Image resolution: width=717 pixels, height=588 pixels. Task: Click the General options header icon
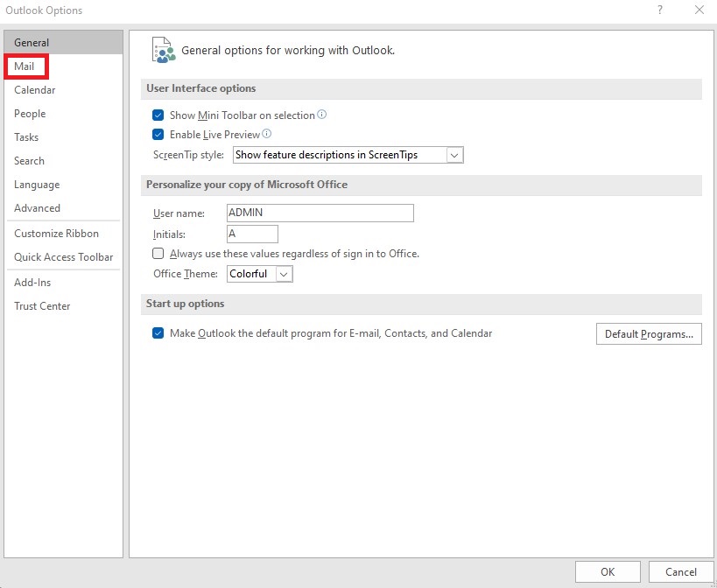point(164,51)
